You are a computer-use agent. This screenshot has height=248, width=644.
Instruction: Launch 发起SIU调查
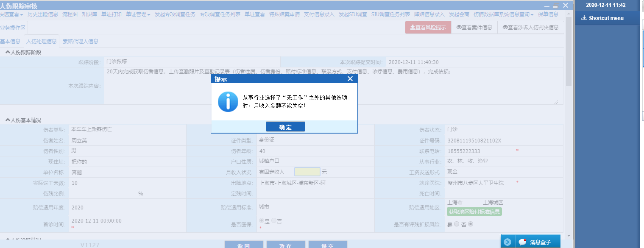pyautogui.click(x=353, y=14)
